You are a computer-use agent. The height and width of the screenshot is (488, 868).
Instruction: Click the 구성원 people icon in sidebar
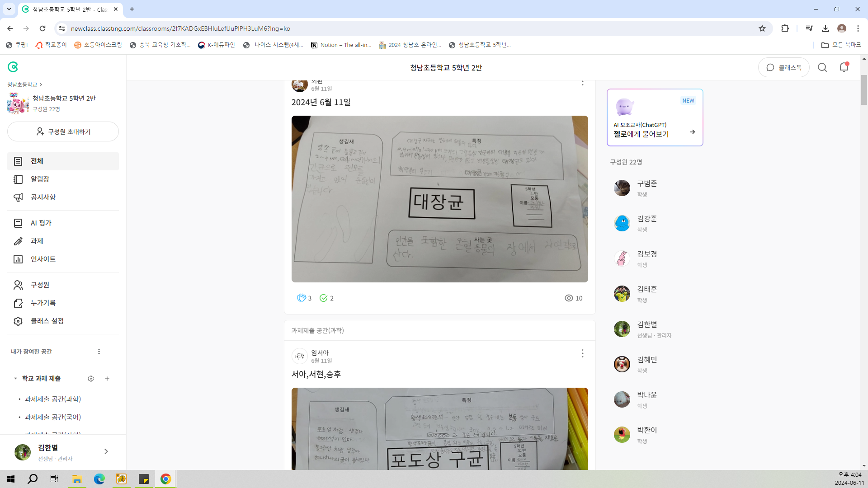(18, 285)
